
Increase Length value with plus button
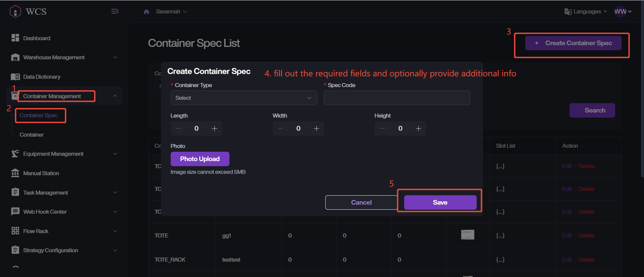[214, 129]
